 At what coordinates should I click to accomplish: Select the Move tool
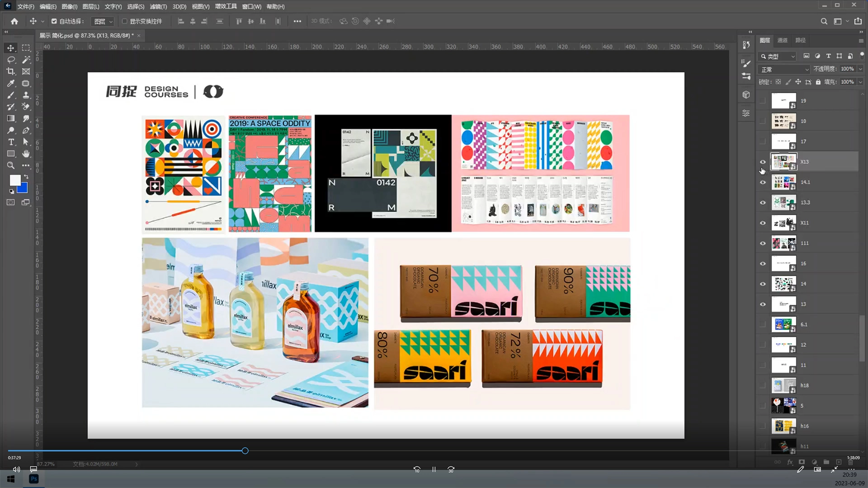point(11,48)
